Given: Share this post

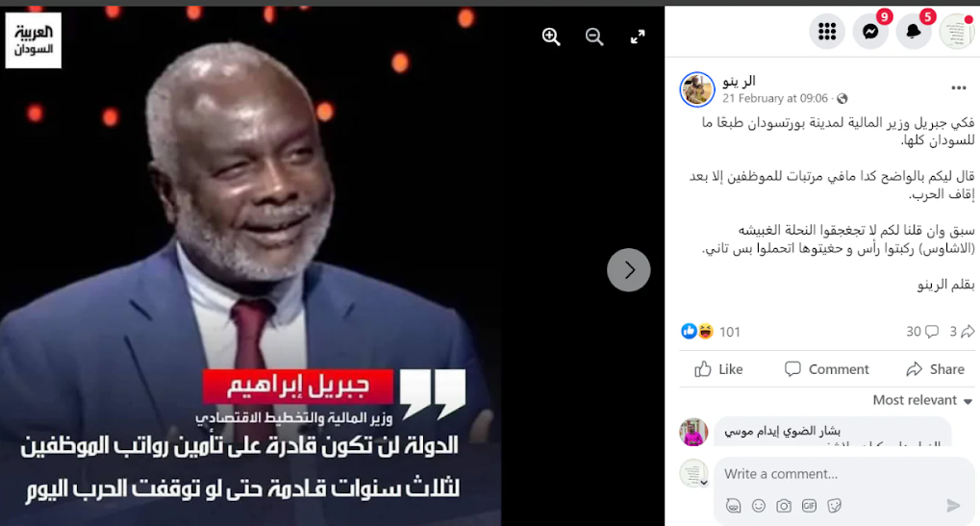Looking at the screenshot, I should pos(936,369).
